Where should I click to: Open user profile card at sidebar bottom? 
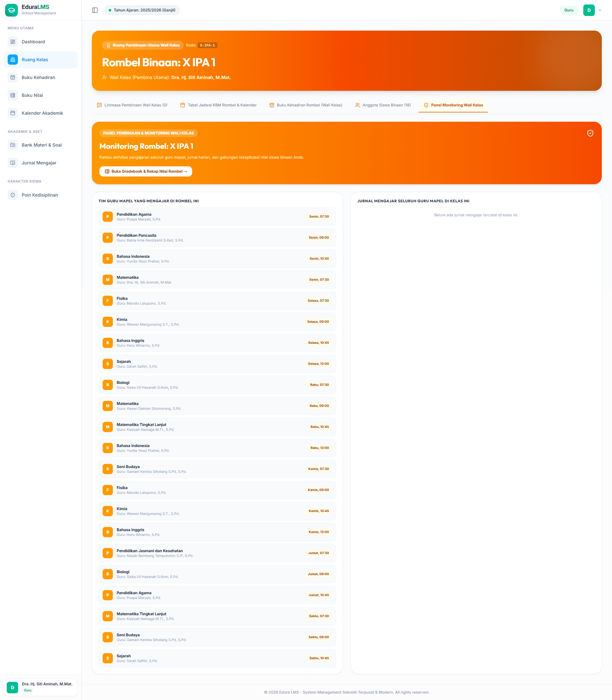[x=41, y=687]
